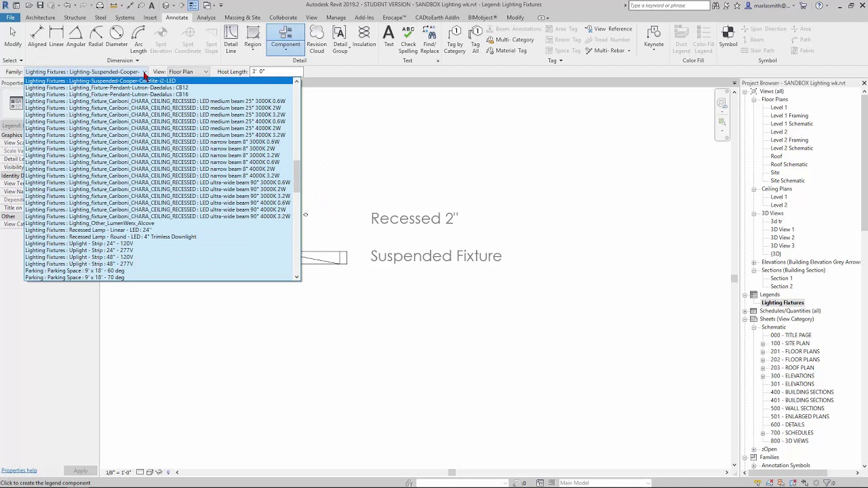
Task: Expand the Dimension panel dropdown
Action: tap(122, 60)
